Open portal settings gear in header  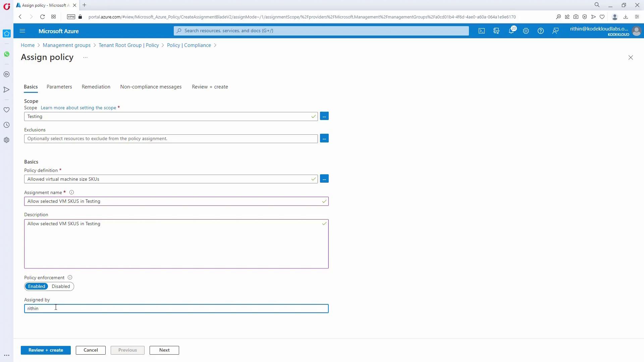tap(526, 31)
